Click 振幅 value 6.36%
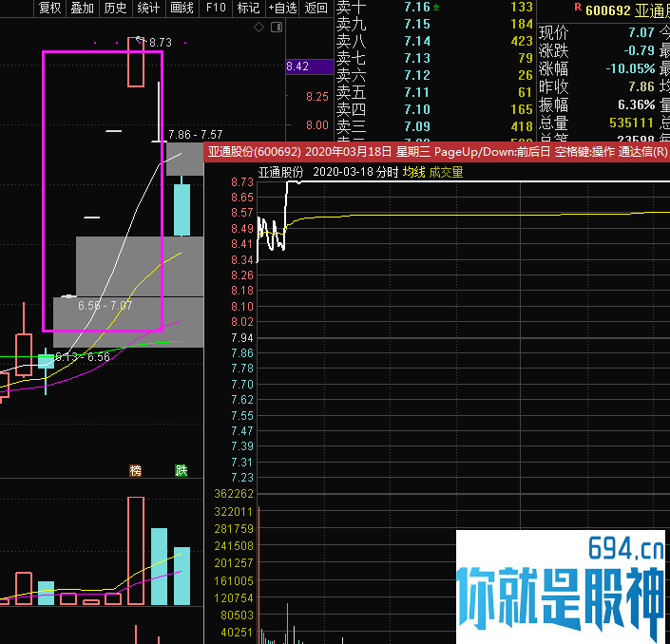 pos(636,104)
